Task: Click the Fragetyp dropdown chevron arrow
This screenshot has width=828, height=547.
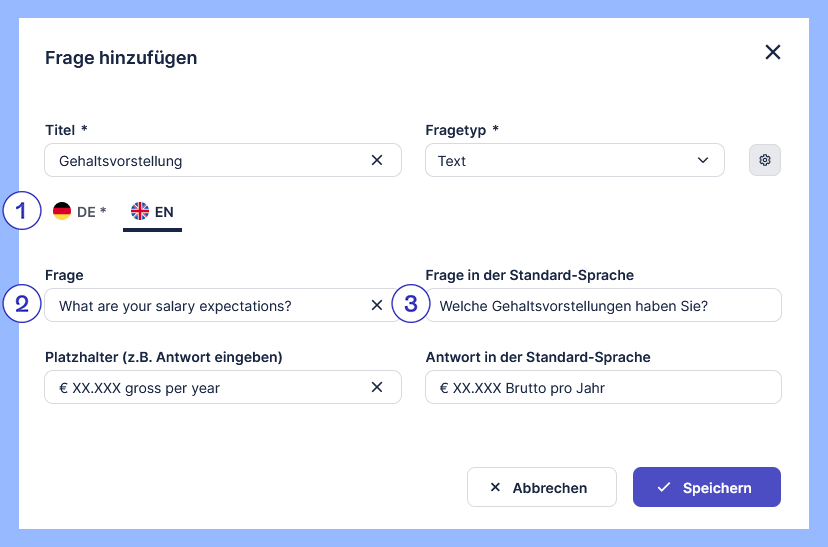Action: pyautogui.click(x=703, y=160)
